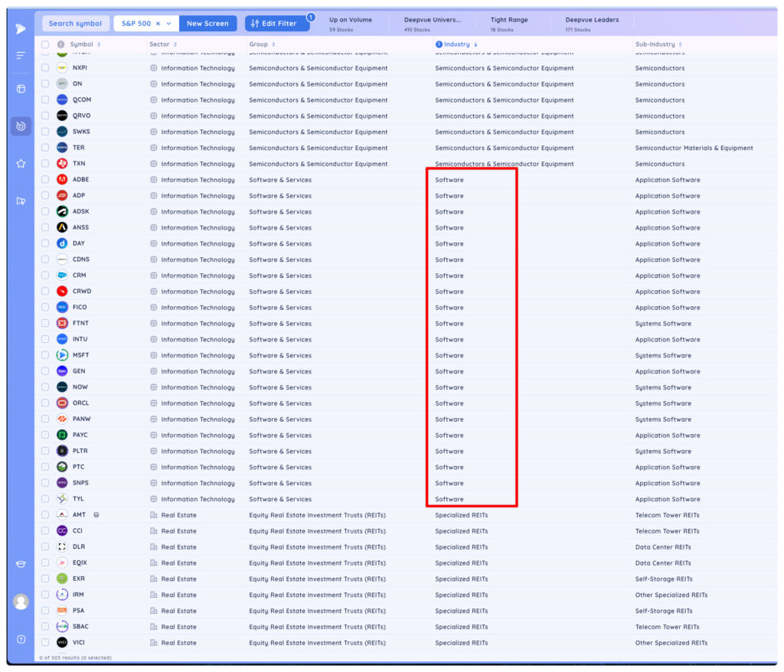Check the CRWD row checkbox
The image size is (784, 672).
(45, 291)
